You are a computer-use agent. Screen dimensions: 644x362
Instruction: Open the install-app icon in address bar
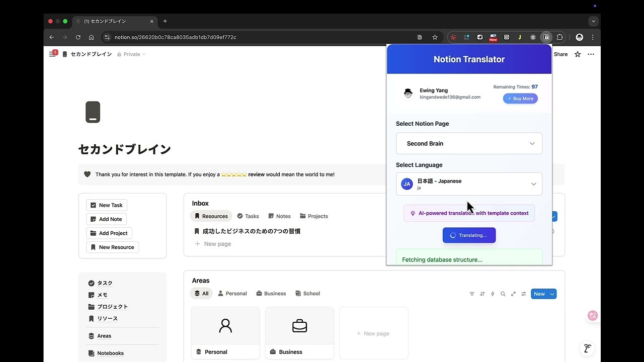[x=420, y=37]
